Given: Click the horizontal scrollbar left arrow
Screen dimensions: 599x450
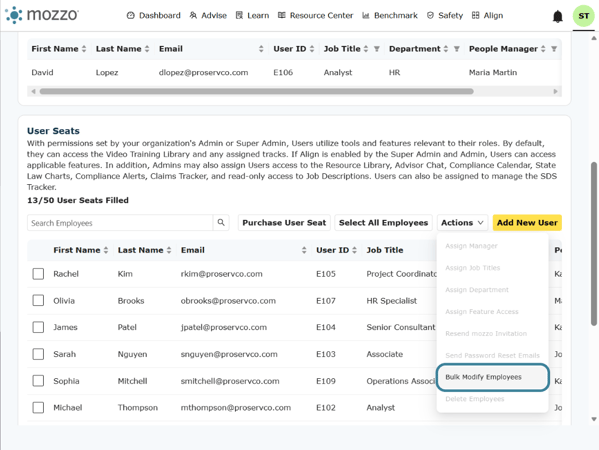Looking at the screenshot, I should 33,91.
